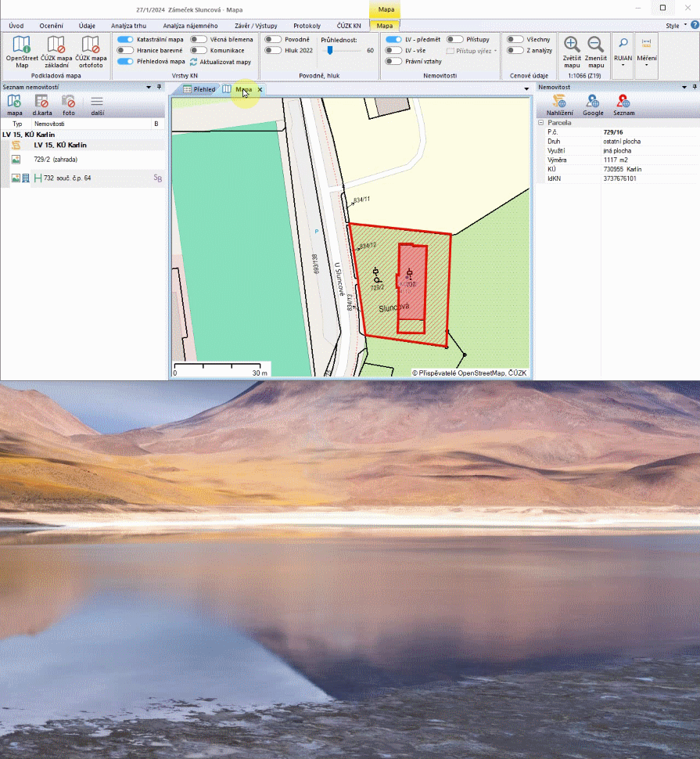Pin the Seznam nemovitostí panel
700x759 pixels.
159,87
